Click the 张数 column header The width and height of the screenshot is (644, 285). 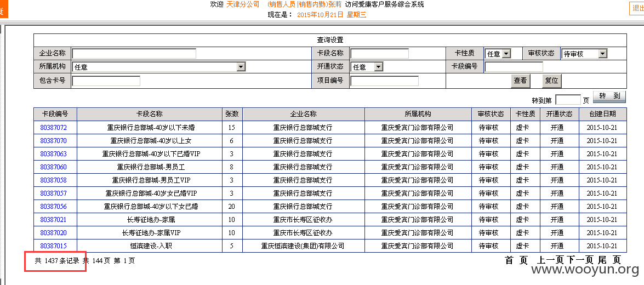pyautogui.click(x=232, y=114)
